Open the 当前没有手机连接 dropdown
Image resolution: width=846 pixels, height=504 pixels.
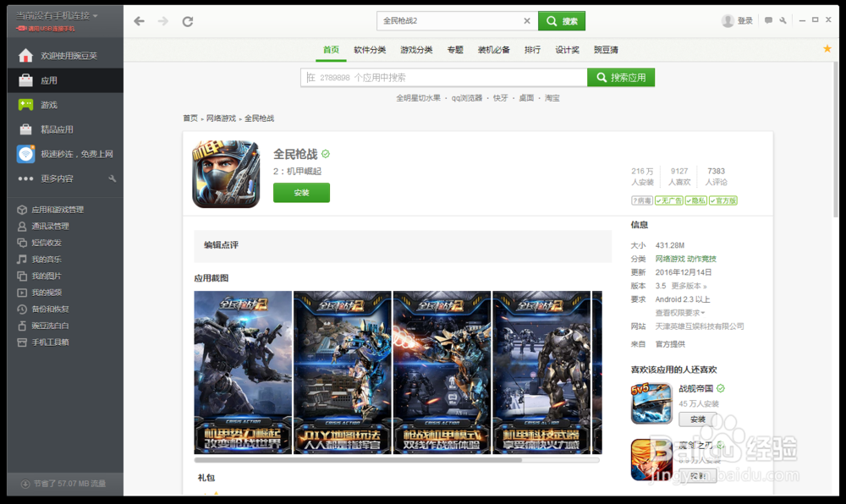tap(57, 16)
